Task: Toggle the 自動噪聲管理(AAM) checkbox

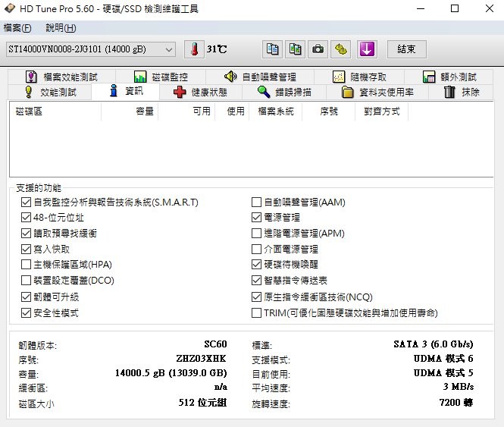Action: [257, 203]
